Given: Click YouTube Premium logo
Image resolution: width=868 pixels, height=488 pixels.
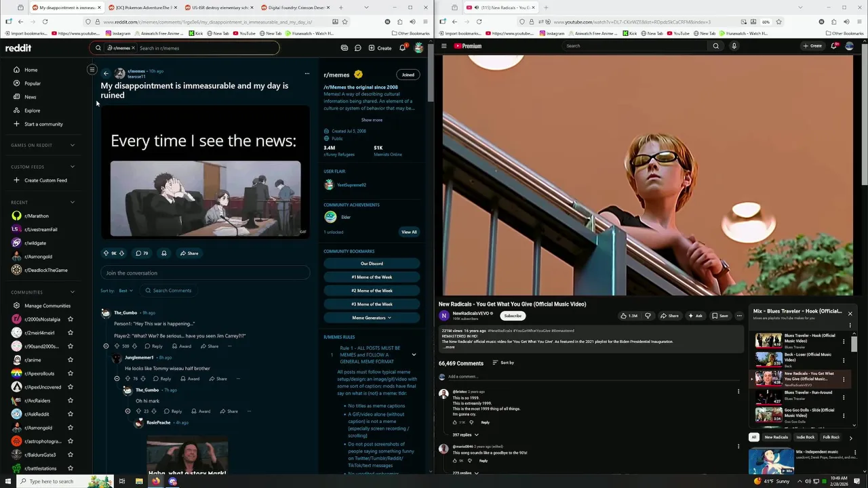Looking at the screenshot, I should (468, 46).
